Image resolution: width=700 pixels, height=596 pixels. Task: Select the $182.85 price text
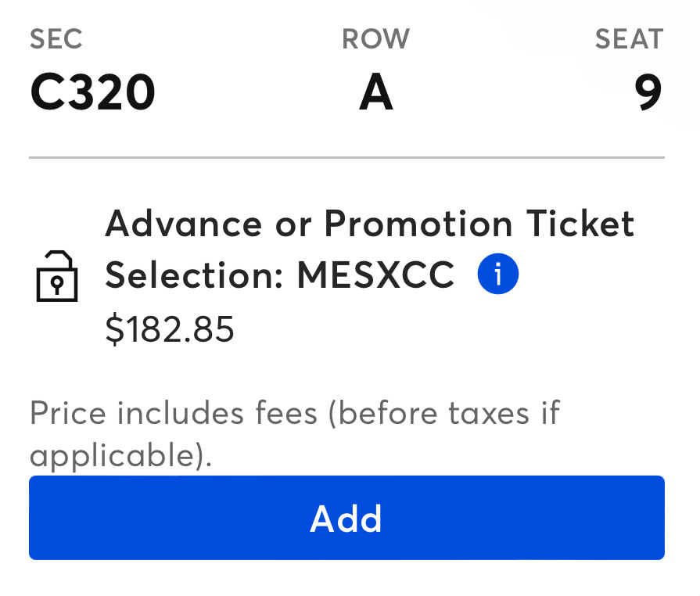click(170, 330)
